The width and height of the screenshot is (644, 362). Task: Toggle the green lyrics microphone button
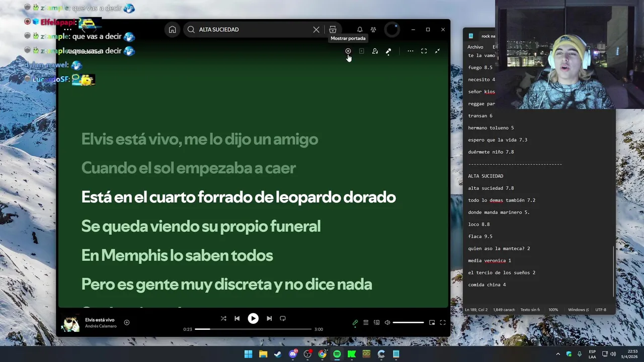tap(355, 322)
